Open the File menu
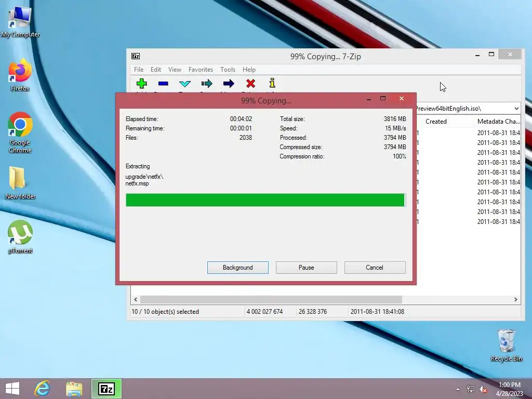Screen dimensions: 532x399 [138, 70]
